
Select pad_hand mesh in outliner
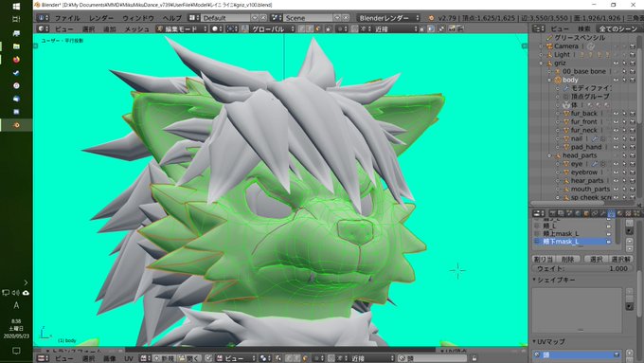(x=586, y=147)
